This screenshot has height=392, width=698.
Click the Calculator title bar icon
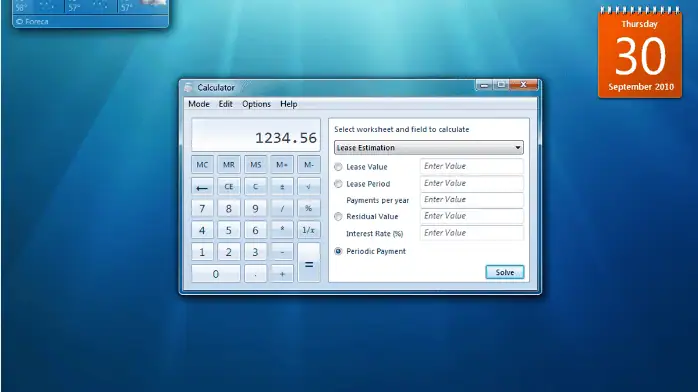coord(189,87)
